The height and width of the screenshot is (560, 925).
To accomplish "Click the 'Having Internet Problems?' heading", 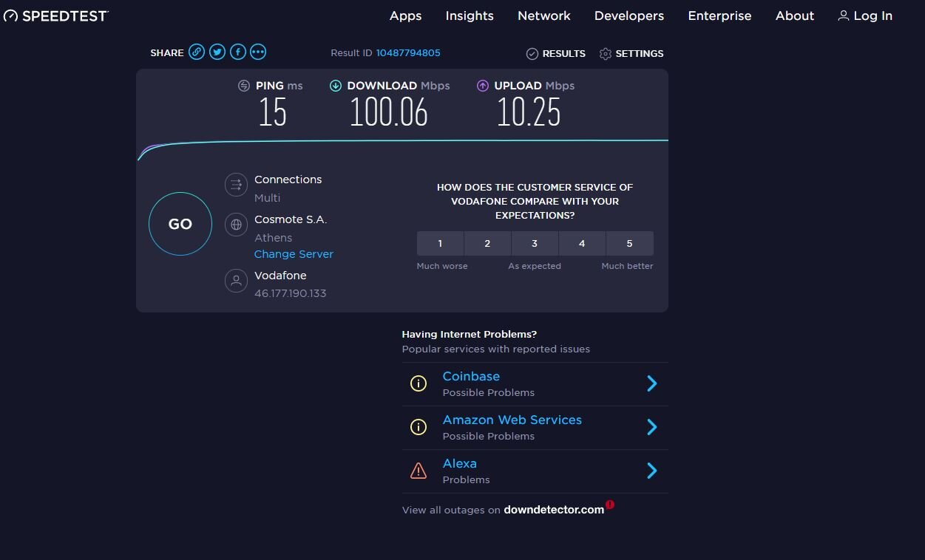I will click(470, 334).
